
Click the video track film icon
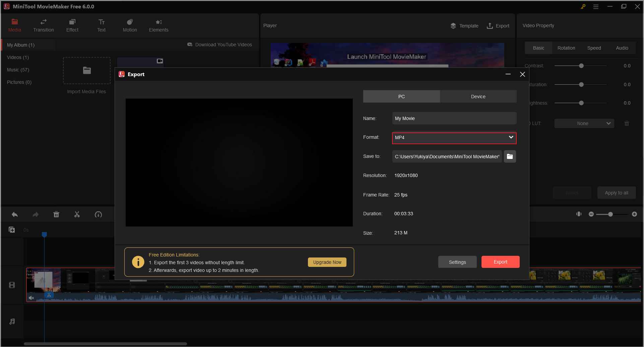tap(12, 285)
